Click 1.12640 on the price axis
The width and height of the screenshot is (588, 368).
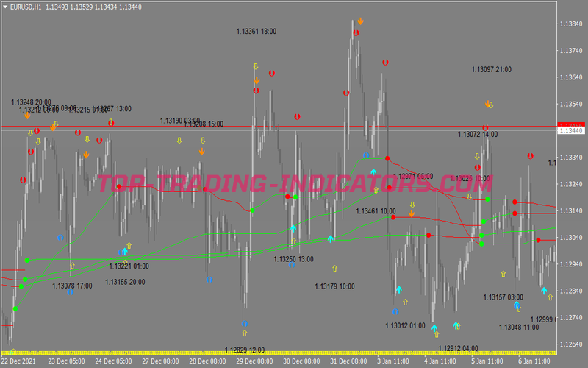(x=571, y=344)
